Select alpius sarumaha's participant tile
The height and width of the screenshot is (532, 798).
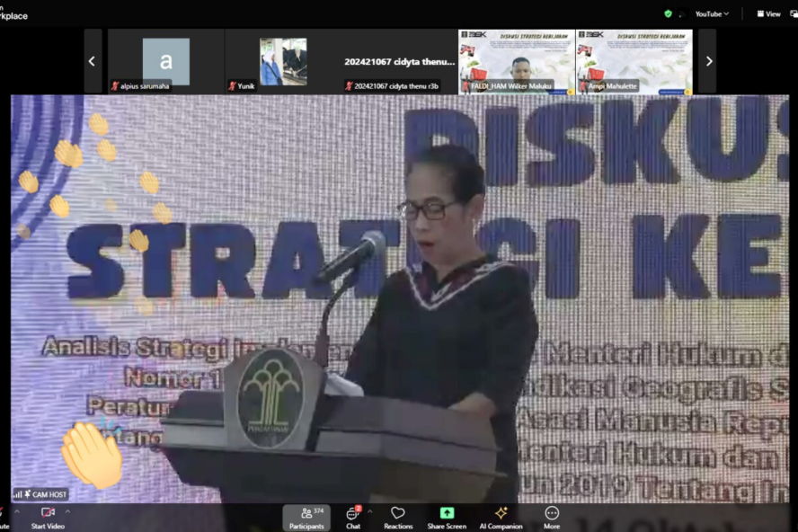[x=166, y=61]
